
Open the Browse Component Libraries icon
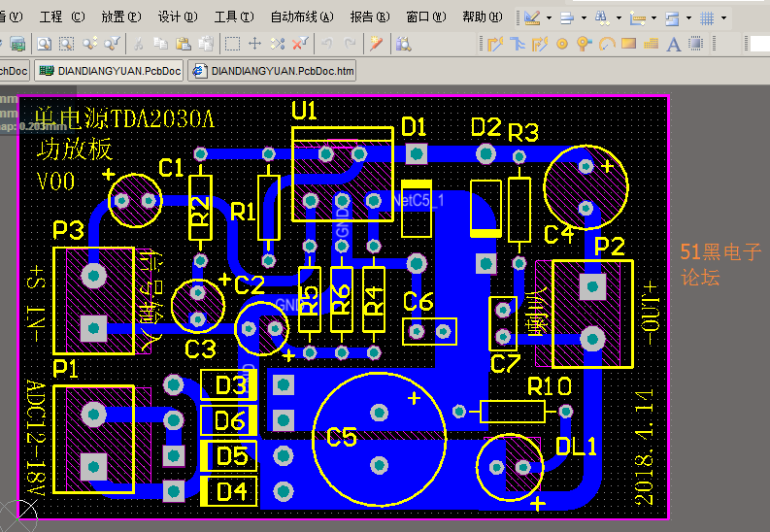pos(403,44)
